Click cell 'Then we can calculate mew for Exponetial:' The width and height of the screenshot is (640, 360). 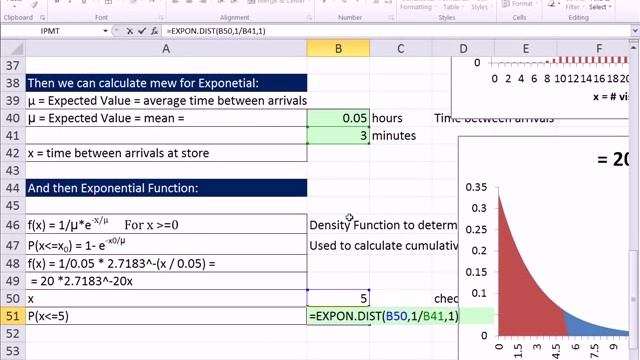166,83
